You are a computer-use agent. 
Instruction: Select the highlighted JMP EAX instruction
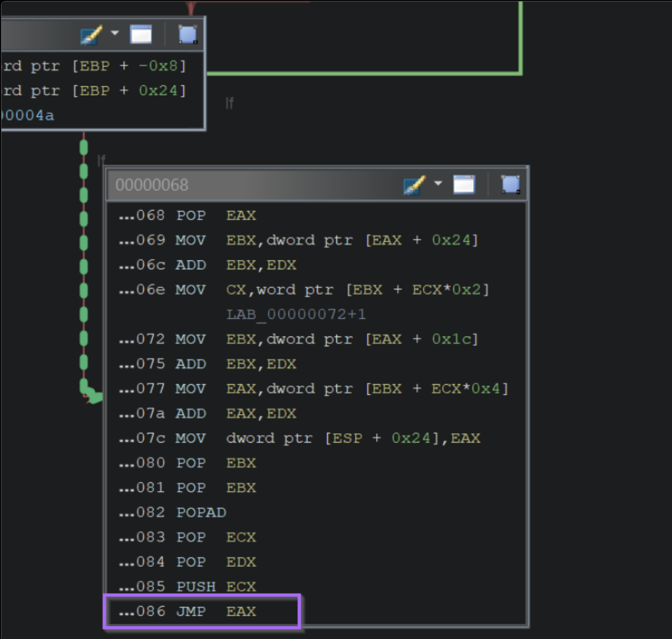click(202, 611)
